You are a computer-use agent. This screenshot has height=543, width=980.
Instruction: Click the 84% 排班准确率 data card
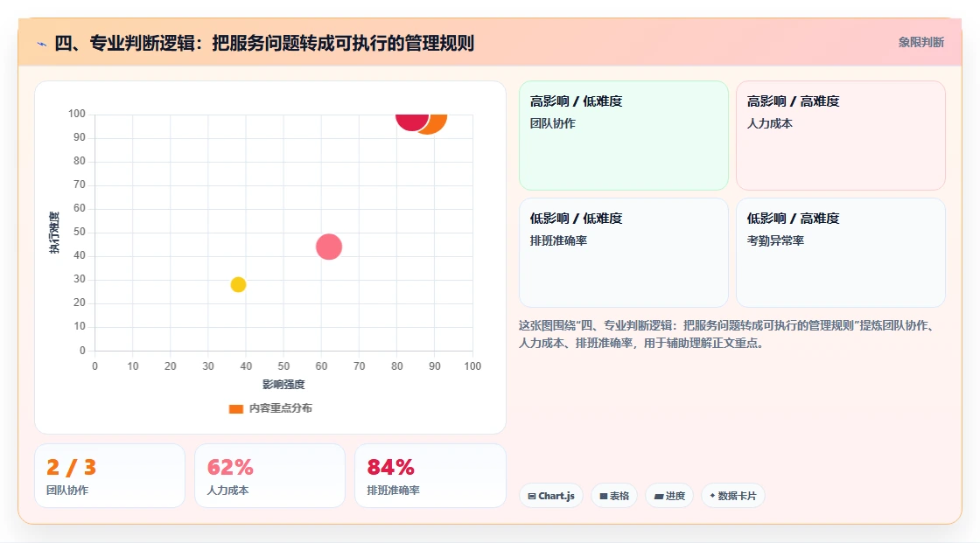coord(430,477)
